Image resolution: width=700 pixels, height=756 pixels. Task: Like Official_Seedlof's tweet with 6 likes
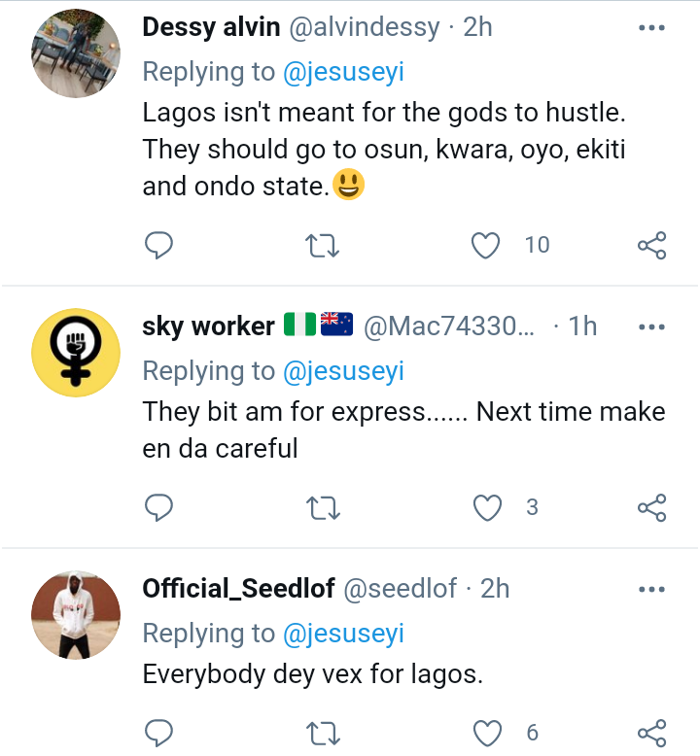487,734
